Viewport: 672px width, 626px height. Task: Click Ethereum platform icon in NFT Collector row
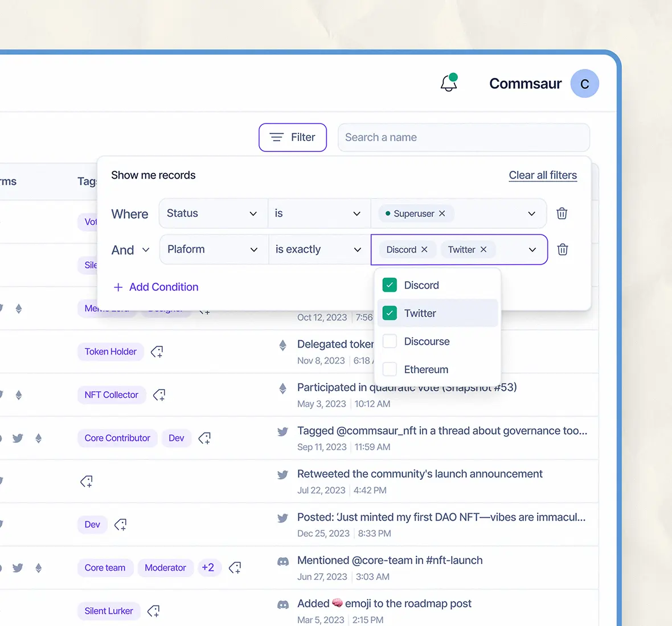tap(18, 395)
